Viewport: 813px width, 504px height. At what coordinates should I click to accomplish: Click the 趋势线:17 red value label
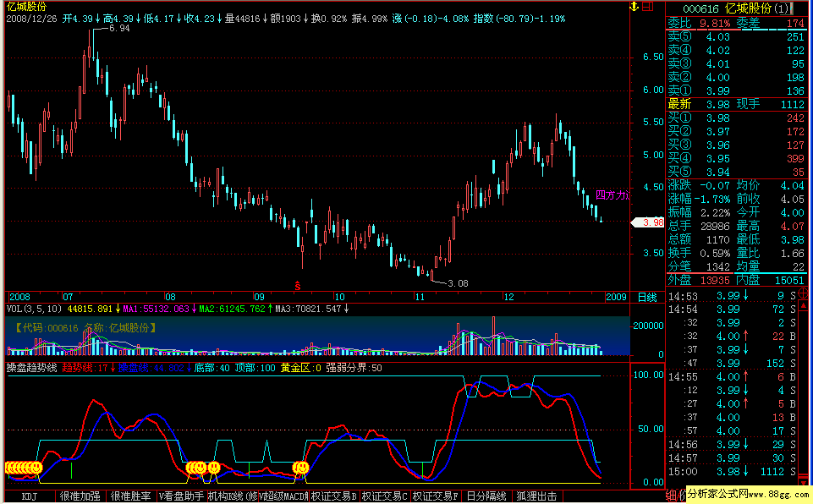click(x=85, y=368)
